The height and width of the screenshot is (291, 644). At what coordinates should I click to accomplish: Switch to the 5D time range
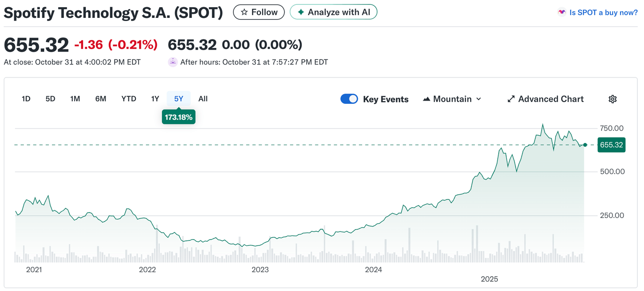coord(50,98)
